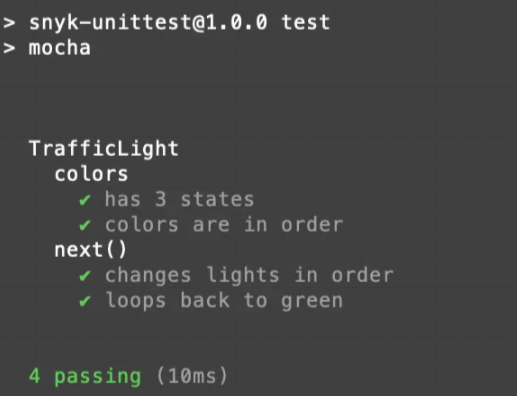Click the "has 3 states" test result

click(x=179, y=199)
